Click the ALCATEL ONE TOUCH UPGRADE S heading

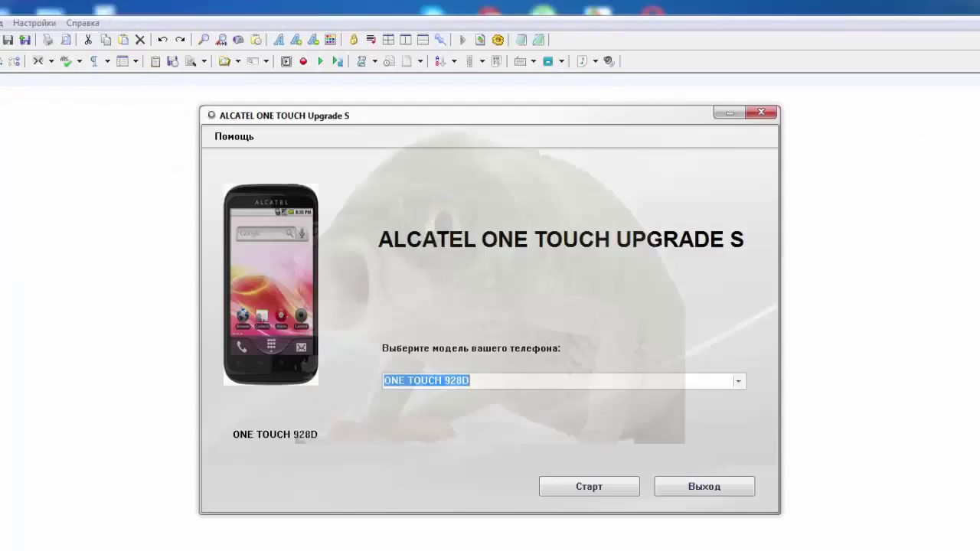tap(560, 240)
